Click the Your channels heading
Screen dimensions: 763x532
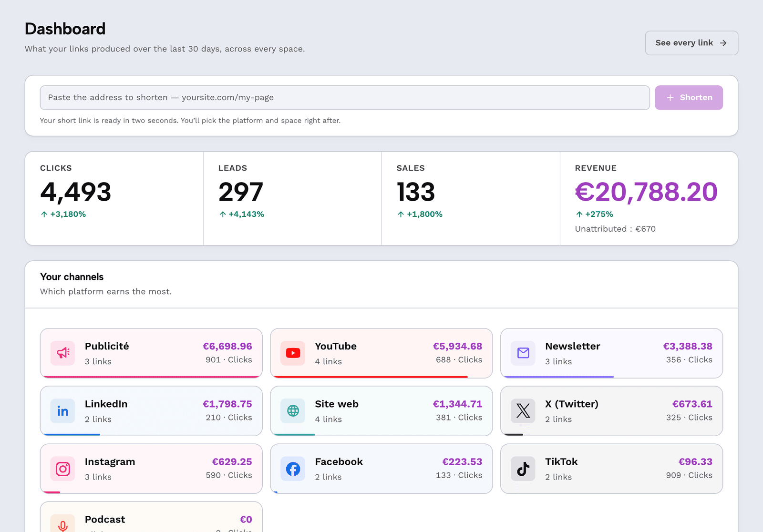point(72,277)
